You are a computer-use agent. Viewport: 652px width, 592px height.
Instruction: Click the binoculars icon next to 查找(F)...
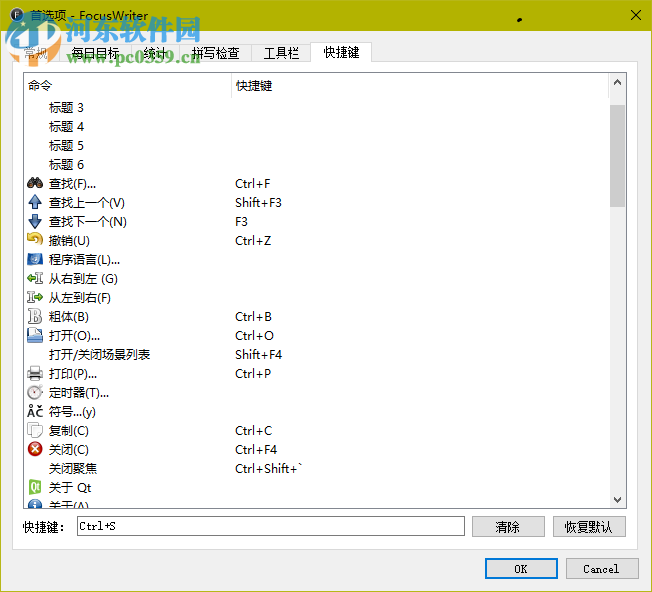35,183
